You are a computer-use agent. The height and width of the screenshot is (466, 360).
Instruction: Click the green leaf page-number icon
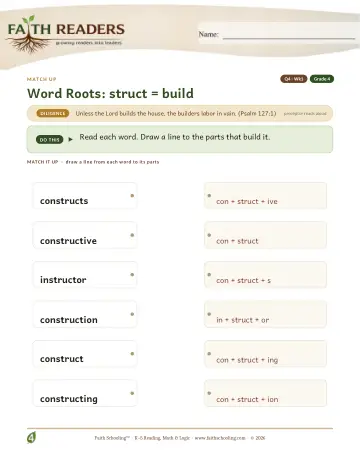(31, 437)
